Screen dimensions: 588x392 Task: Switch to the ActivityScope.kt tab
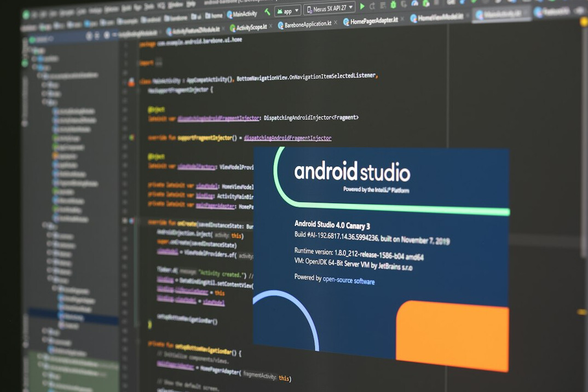point(248,27)
